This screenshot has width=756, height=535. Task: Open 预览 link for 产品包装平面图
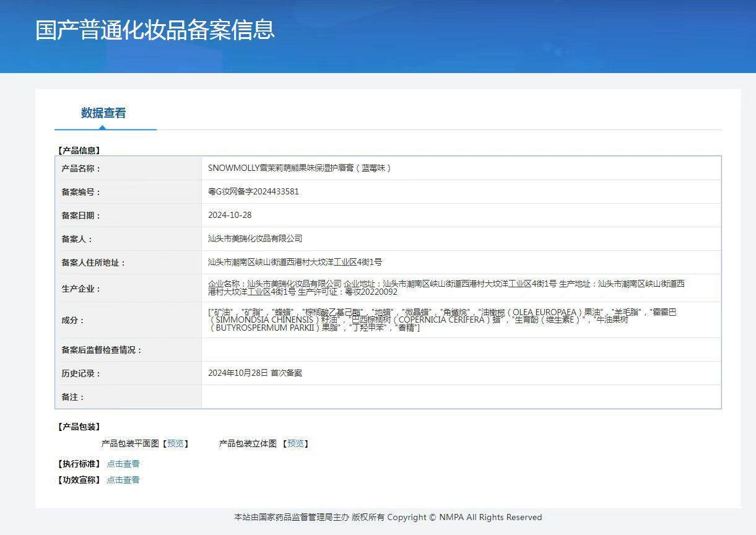coord(175,443)
